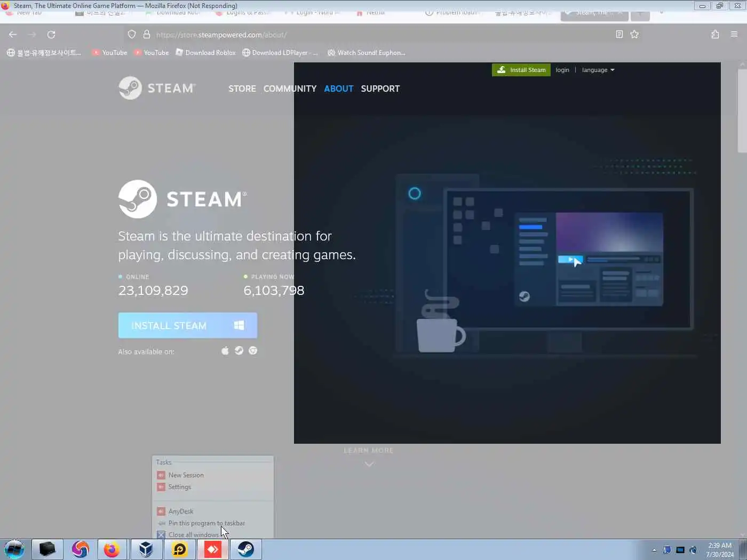Open the Firefox taskbar icon
Screen dimensions: 747x560
(112, 549)
